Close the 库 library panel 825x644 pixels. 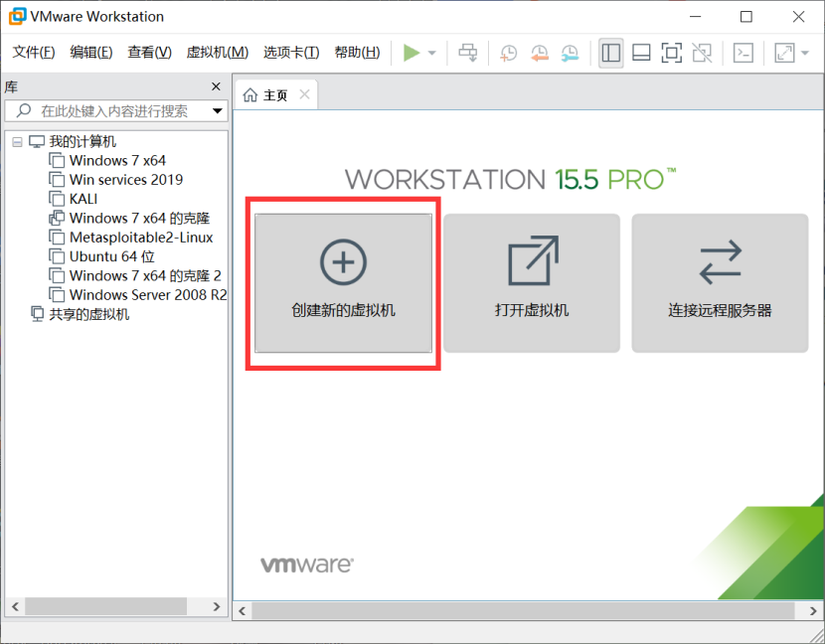pyautogui.click(x=216, y=86)
